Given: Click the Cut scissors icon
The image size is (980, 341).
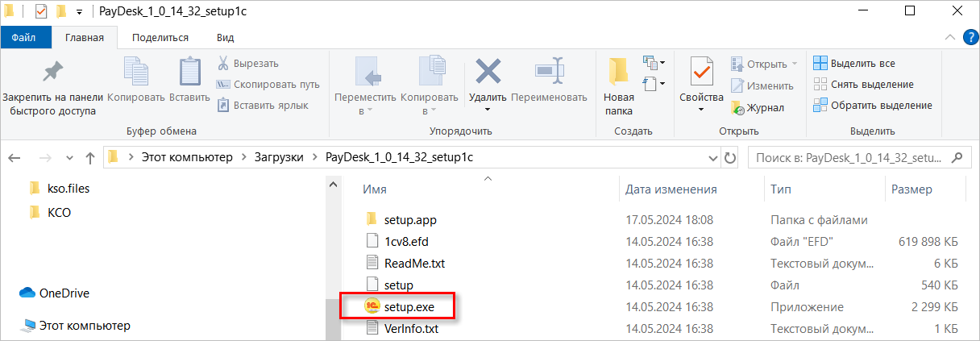Looking at the screenshot, I should pyautogui.click(x=223, y=64).
